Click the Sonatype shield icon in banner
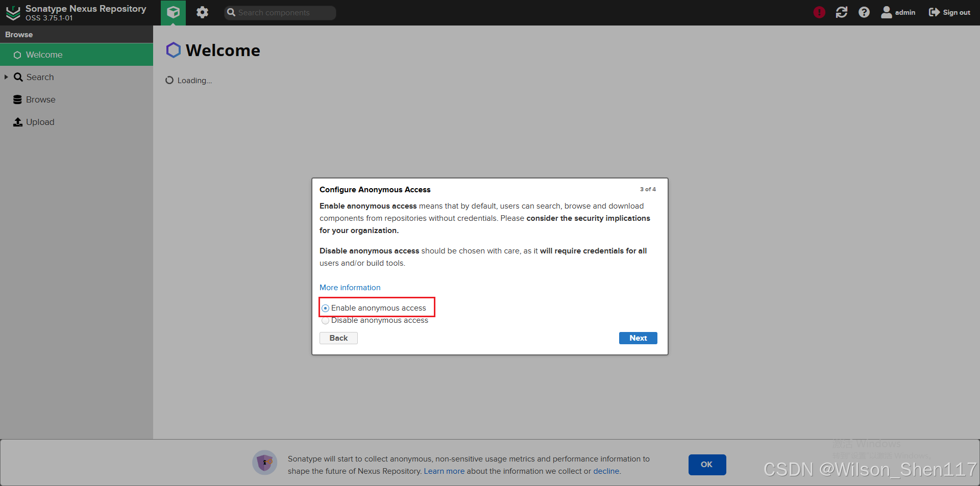The width and height of the screenshot is (980, 486). pos(264,463)
